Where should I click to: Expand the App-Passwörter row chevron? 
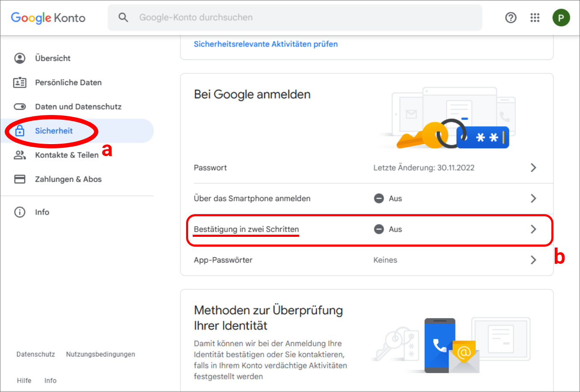click(533, 260)
